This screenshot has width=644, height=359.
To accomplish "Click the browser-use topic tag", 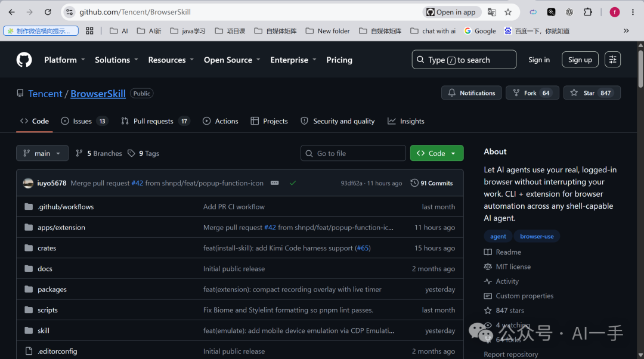I will pos(537,236).
